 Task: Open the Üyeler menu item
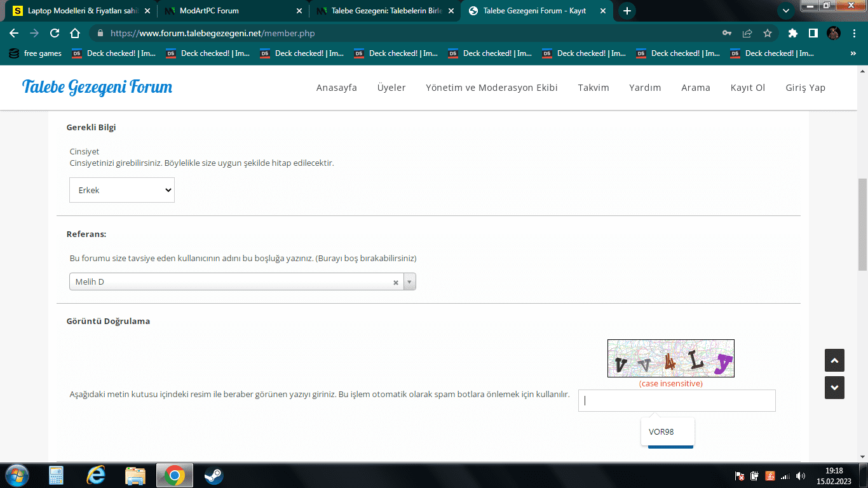[x=391, y=88]
